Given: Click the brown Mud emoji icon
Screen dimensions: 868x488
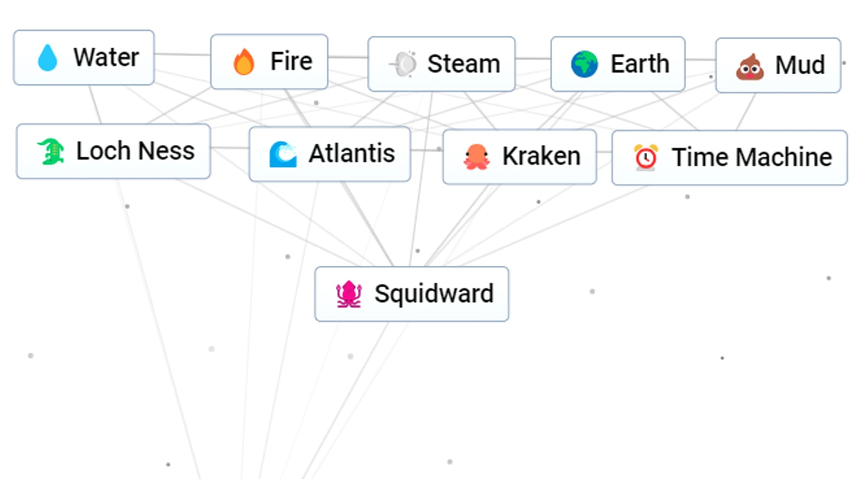Looking at the screenshot, I should click(x=750, y=67).
